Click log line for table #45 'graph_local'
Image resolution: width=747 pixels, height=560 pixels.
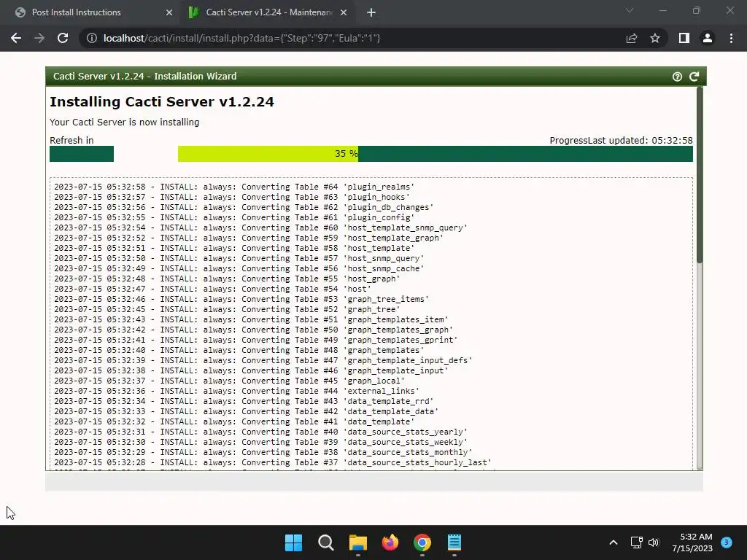coord(229,381)
